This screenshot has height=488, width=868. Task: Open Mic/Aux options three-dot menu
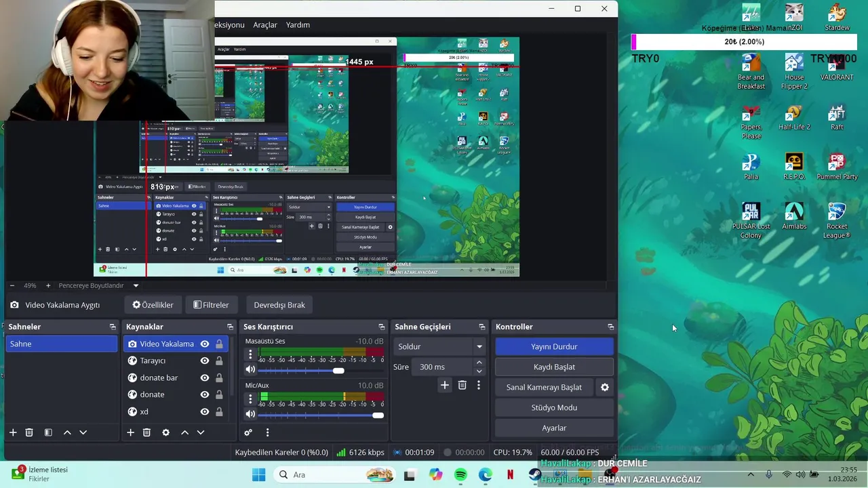click(250, 399)
